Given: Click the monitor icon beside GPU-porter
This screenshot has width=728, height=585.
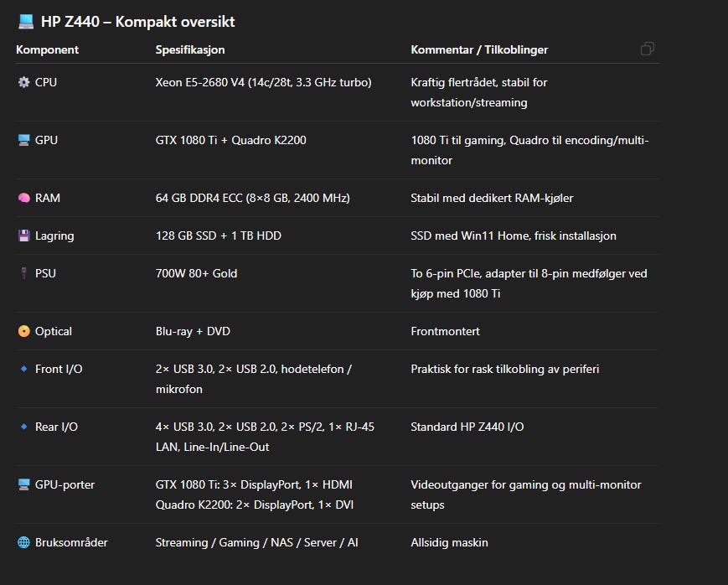Looking at the screenshot, I should [x=23, y=485].
